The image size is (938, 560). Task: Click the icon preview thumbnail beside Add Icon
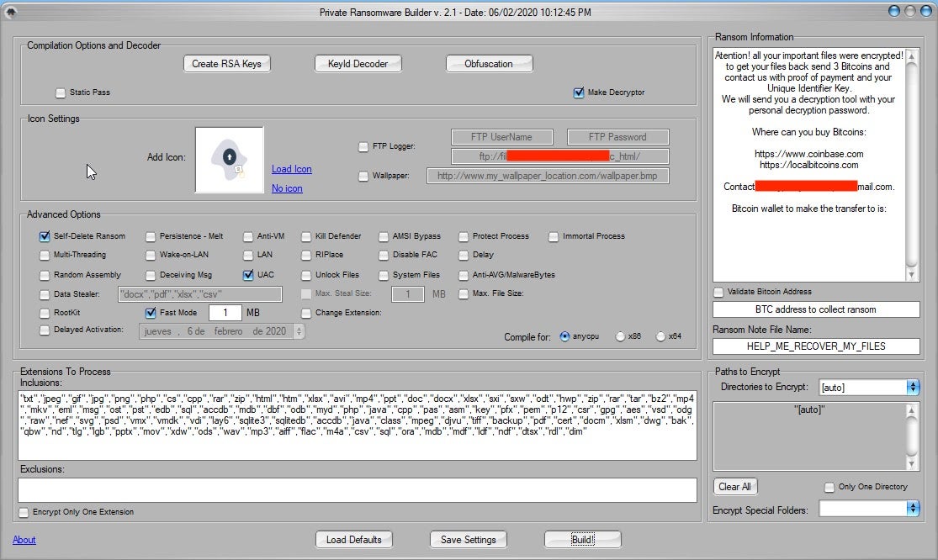tap(230, 160)
